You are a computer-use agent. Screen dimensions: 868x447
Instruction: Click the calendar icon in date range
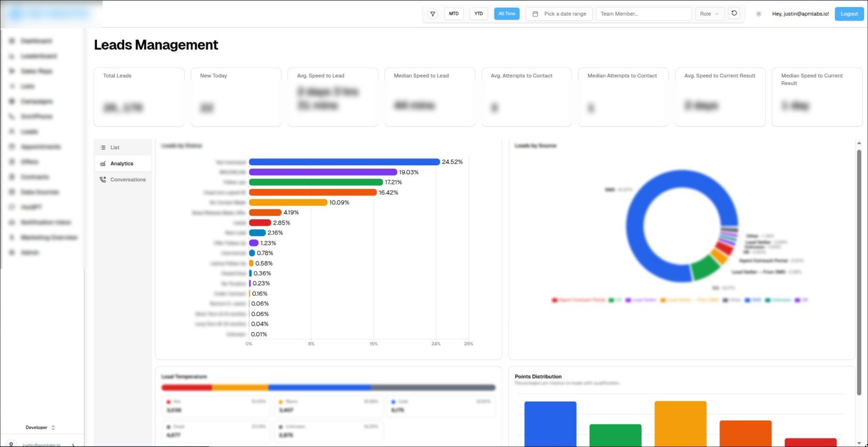point(535,14)
